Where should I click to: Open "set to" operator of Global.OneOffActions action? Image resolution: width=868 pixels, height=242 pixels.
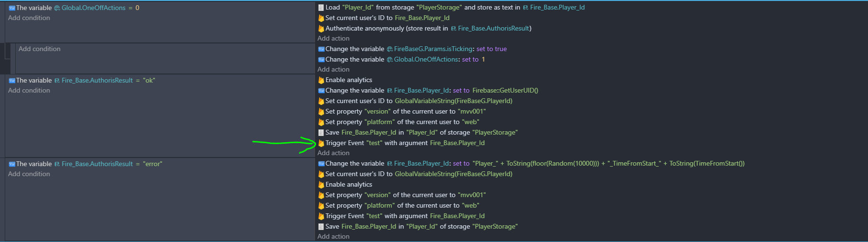click(x=470, y=60)
